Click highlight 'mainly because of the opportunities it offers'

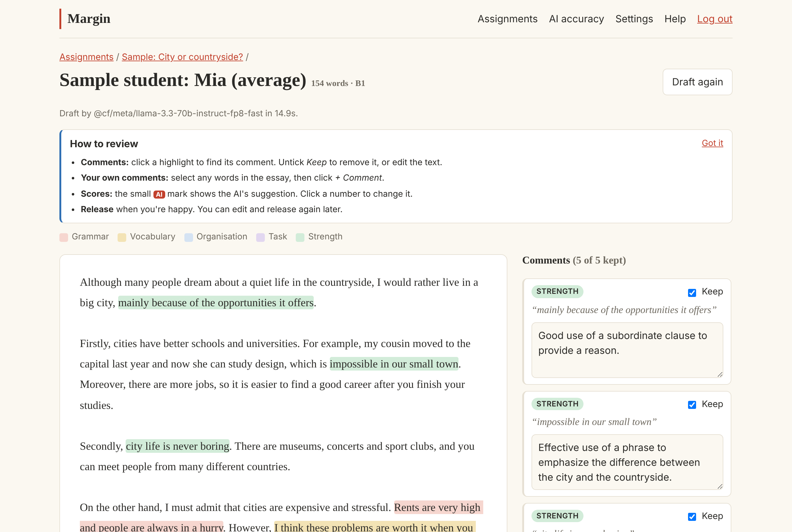click(x=215, y=302)
